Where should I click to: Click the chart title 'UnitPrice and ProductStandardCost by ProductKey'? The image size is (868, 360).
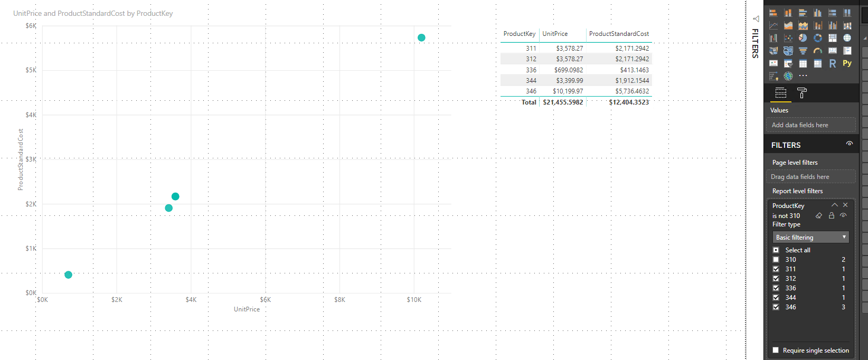click(93, 13)
